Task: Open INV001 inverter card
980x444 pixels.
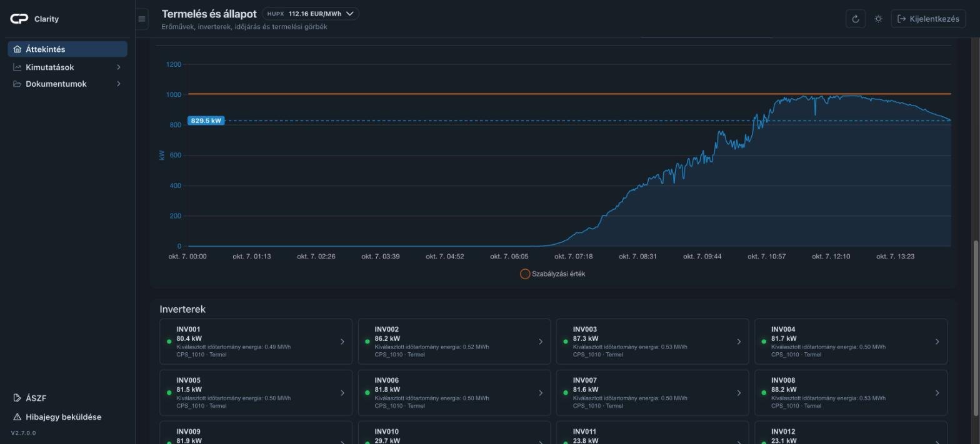Action: click(x=256, y=342)
